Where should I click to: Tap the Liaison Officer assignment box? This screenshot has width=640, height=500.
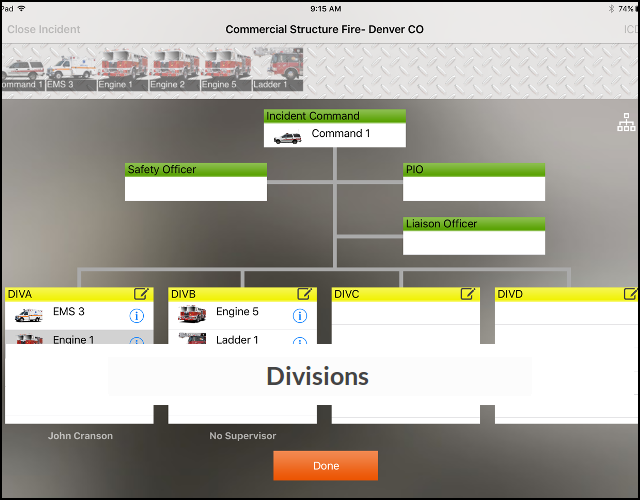pyautogui.click(x=474, y=242)
